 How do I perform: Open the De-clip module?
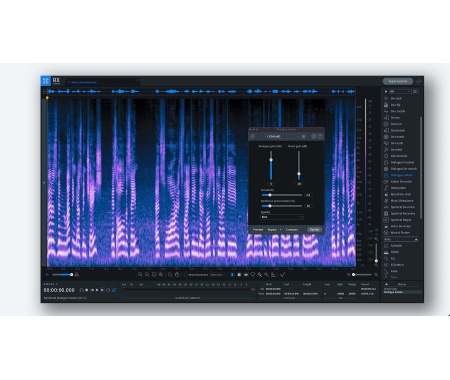tap(395, 105)
